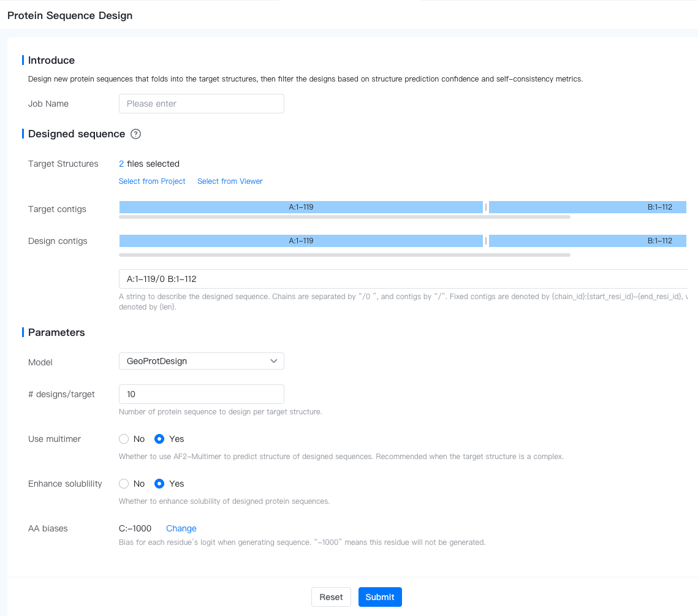Viewport: 698px width, 616px height.
Task: Click the Model dropdown chevron arrow
Action: tap(274, 362)
